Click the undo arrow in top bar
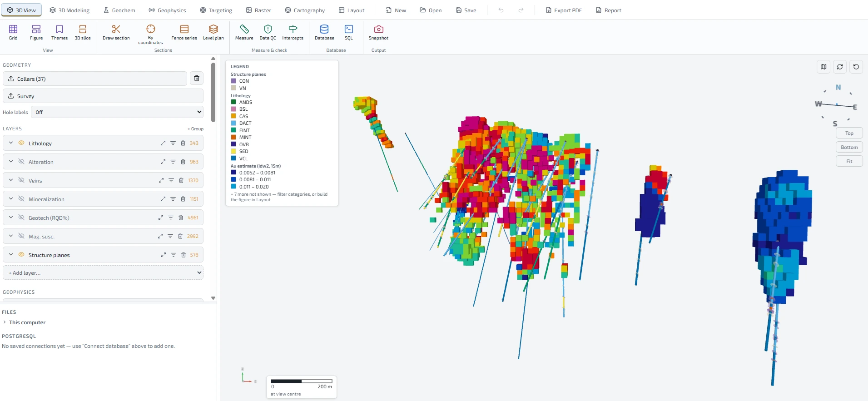The image size is (868, 401). (501, 10)
